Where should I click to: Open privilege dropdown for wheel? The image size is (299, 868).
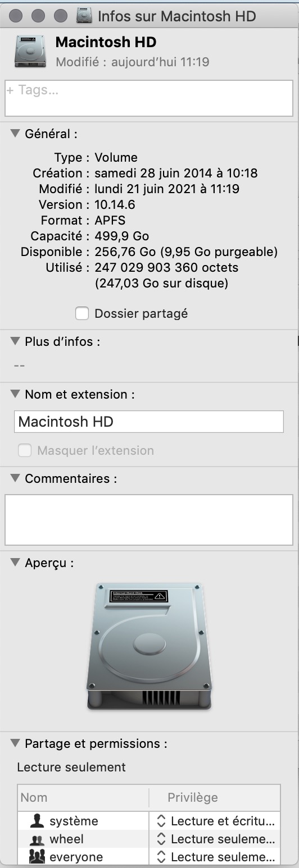pyautogui.click(x=215, y=839)
